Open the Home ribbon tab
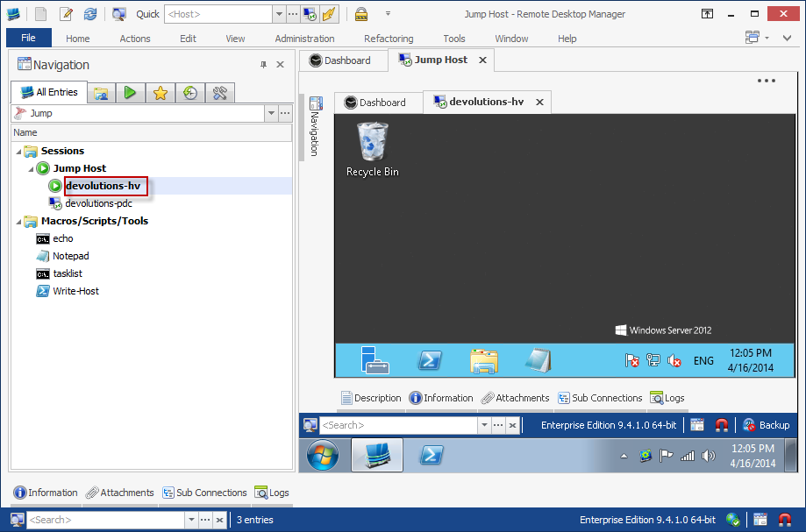Viewport: 806px width, 532px height. [78, 39]
